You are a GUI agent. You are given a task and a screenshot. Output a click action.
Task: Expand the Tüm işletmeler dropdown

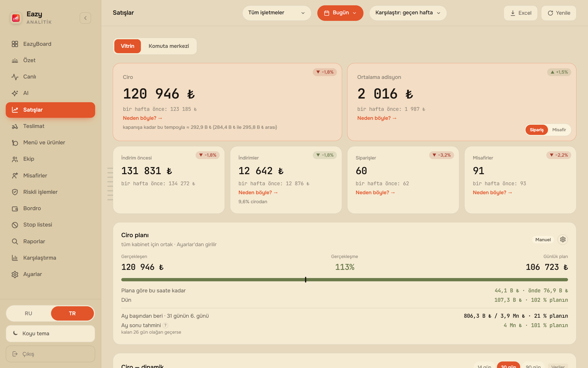tap(277, 13)
